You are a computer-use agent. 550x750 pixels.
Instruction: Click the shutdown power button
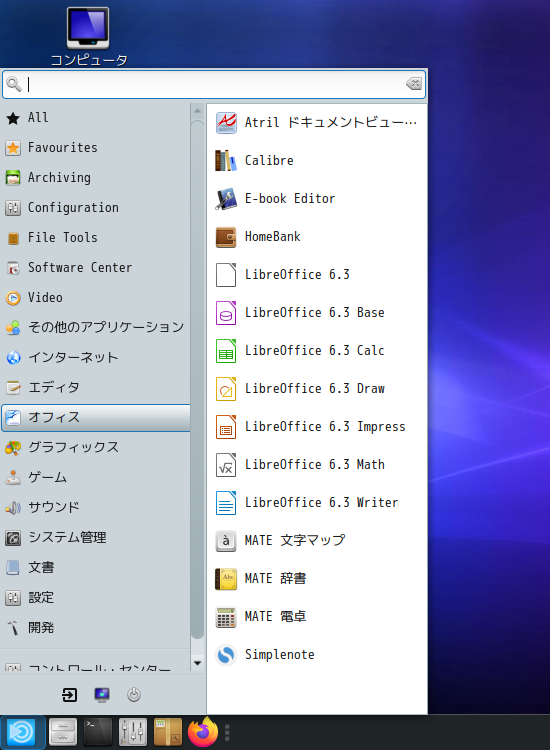134,695
